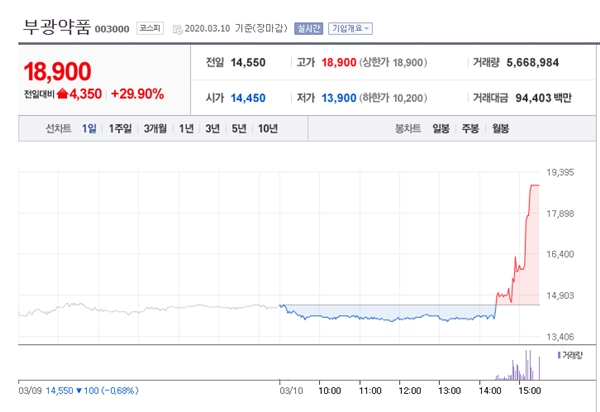Click the 03/09 date axis label
The height and width of the screenshot is (412, 600).
(x=30, y=391)
